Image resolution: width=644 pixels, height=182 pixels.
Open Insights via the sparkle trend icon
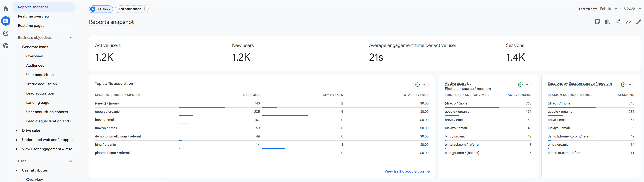[629, 21]
